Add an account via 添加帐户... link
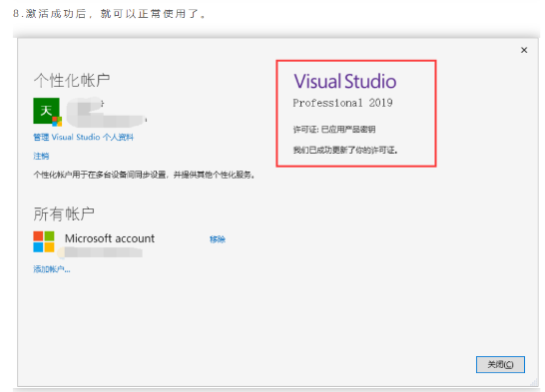Screen dimensions: 545x392 coord(52,269)
